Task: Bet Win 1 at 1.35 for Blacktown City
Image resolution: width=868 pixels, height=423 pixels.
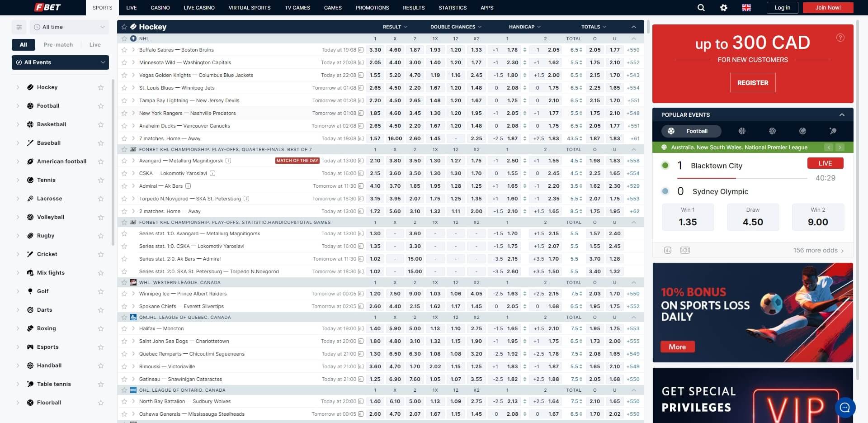Action: pos(688,217)
